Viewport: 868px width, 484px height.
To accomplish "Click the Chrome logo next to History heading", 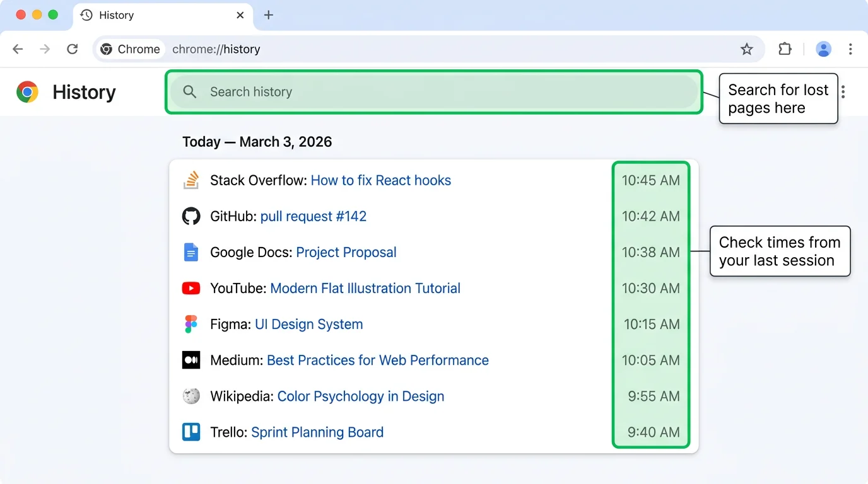I will 28,92.
